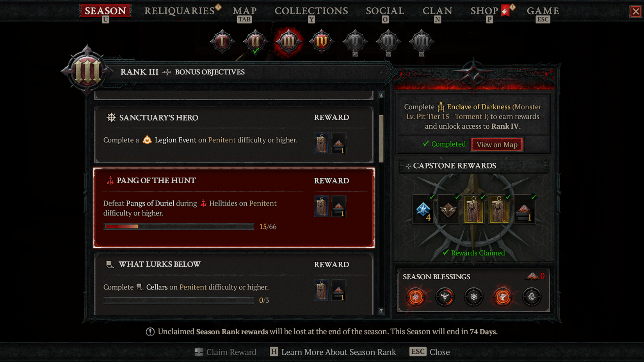Viewport: 644px width, 362px height.
Task: Select the Pang of the Hunt objective
Action: (234, 208)
